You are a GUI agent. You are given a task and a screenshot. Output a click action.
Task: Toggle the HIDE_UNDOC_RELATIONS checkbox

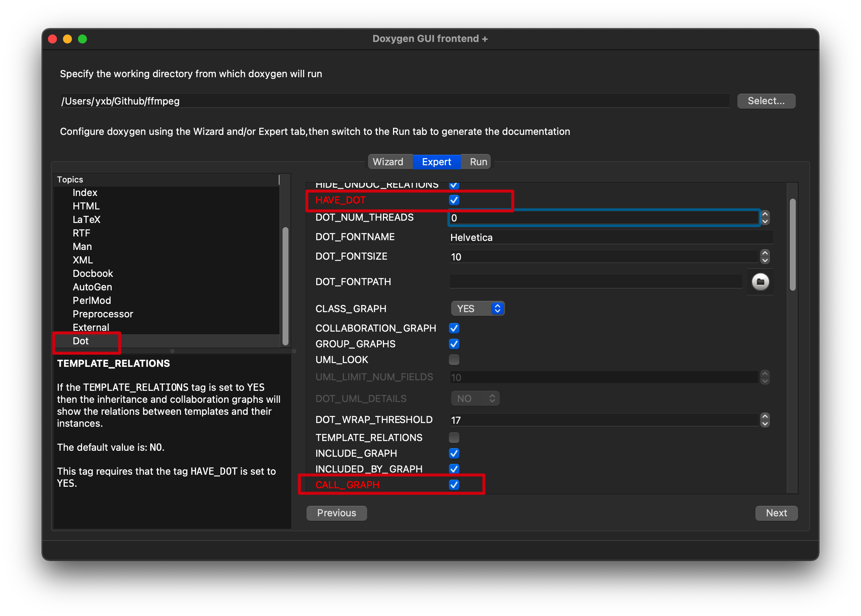tap(454, 185)
